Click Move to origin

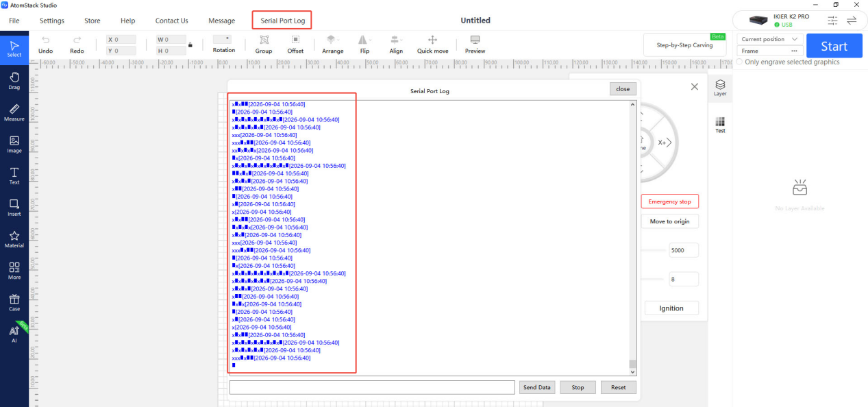pyautogui.click(x=670, y=221)
